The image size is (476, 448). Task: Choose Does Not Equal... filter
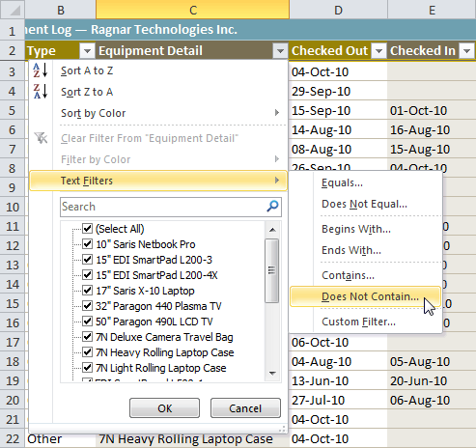[x=366, y=204]
